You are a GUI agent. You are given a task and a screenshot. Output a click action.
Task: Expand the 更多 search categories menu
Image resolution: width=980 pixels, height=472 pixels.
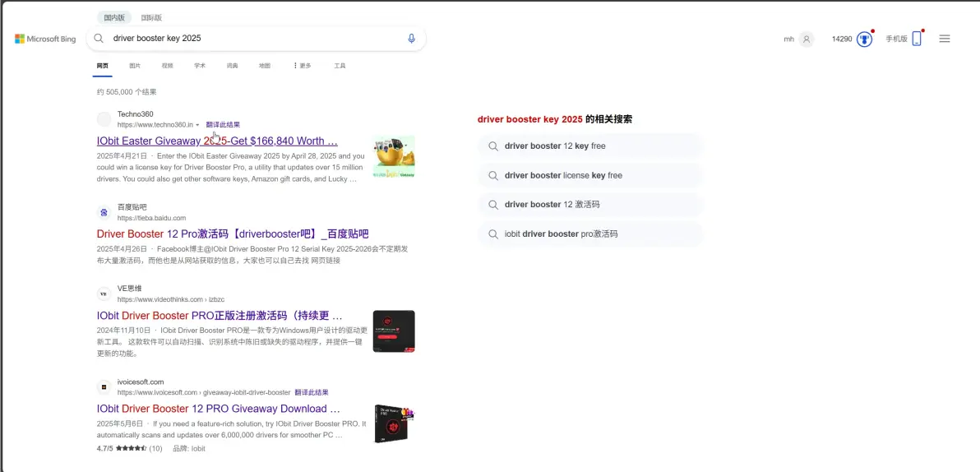tap(302, 66)
